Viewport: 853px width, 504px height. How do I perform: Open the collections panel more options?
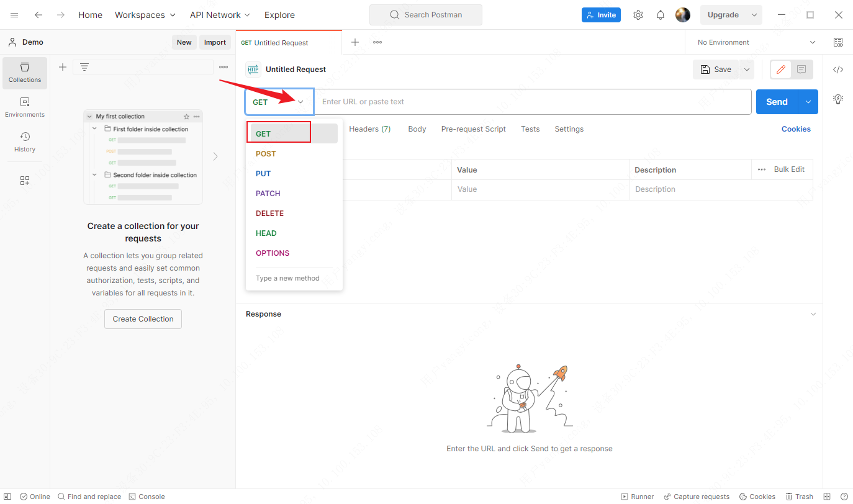[223, 67]
